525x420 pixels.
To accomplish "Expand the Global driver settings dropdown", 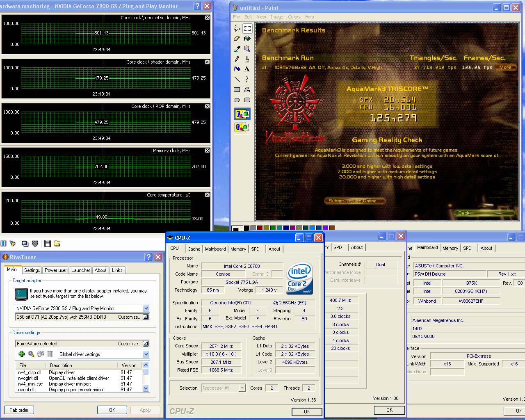I will coord(146,354).
